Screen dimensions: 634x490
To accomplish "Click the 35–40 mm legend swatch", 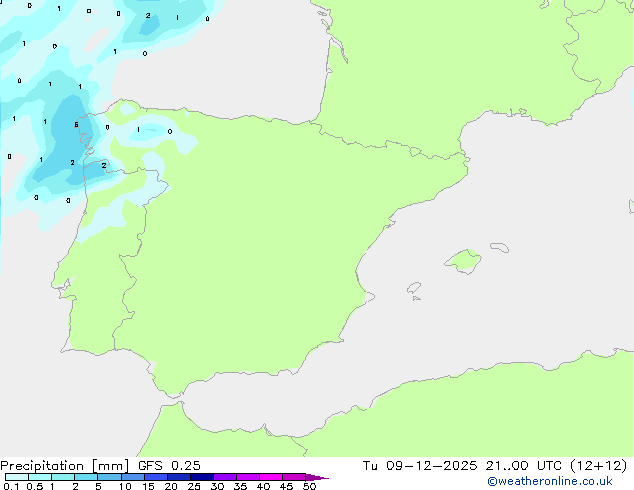I will click(248, 477).
